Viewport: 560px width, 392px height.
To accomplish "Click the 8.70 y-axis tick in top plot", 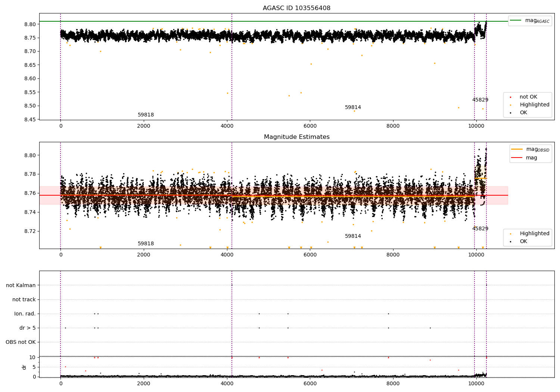I will pyautogui.click(x=30, y=51).
